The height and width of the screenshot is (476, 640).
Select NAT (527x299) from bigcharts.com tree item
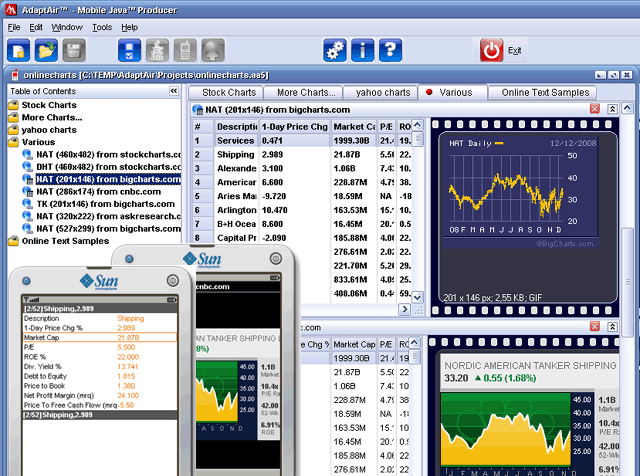102,229
